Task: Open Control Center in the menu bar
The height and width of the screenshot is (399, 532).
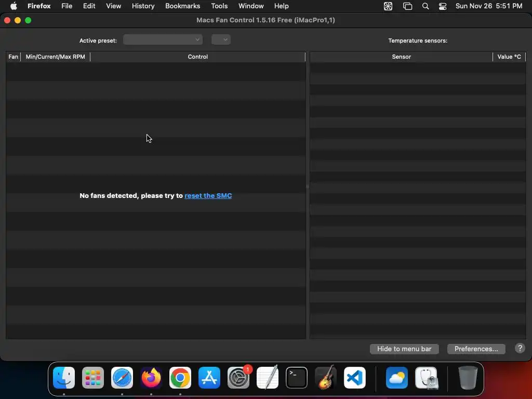Action: coord(443,6)
